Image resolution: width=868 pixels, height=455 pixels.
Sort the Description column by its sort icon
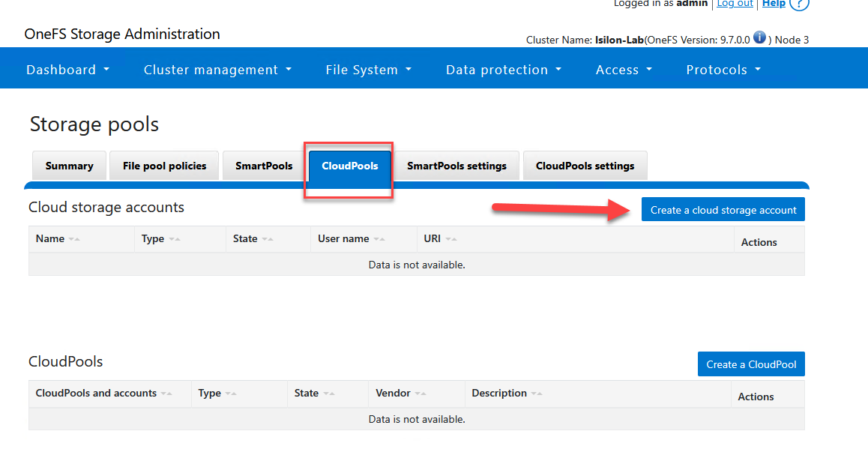click(x=536, y=393)
